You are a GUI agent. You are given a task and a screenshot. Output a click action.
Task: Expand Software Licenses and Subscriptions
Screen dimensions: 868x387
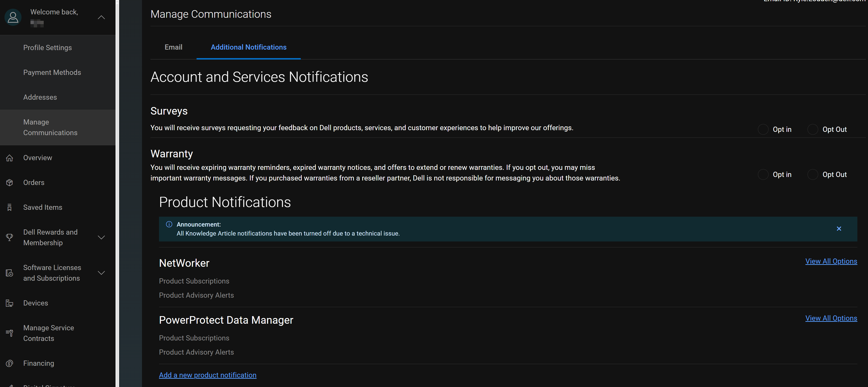101,273
